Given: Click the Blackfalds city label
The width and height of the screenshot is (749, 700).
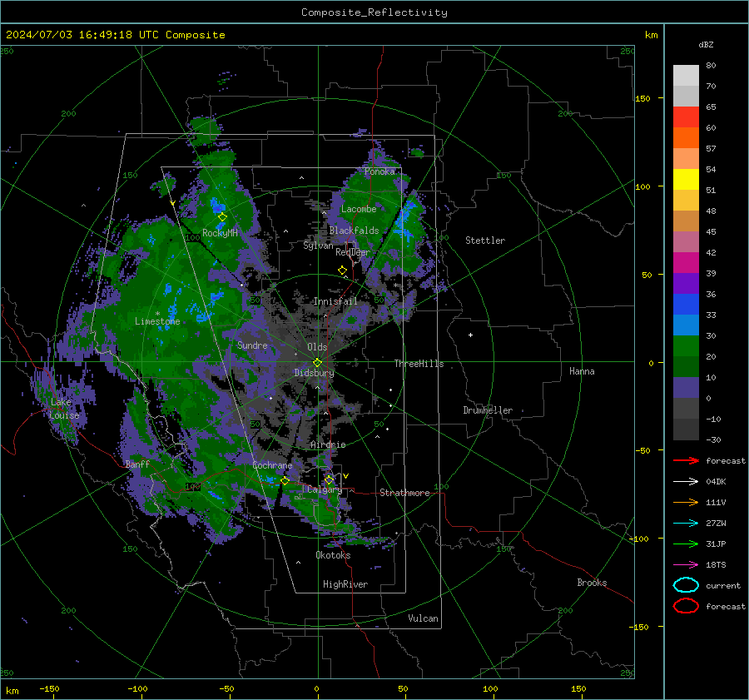Looking at the screenshot, I should (x=354, y=231).
